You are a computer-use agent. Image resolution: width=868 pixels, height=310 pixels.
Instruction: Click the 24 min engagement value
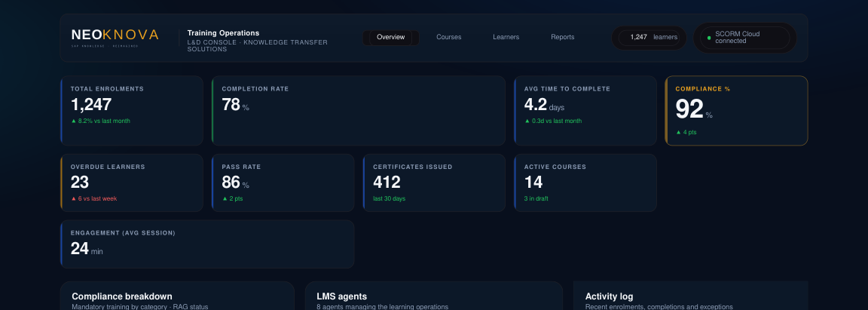coord(87,248)
